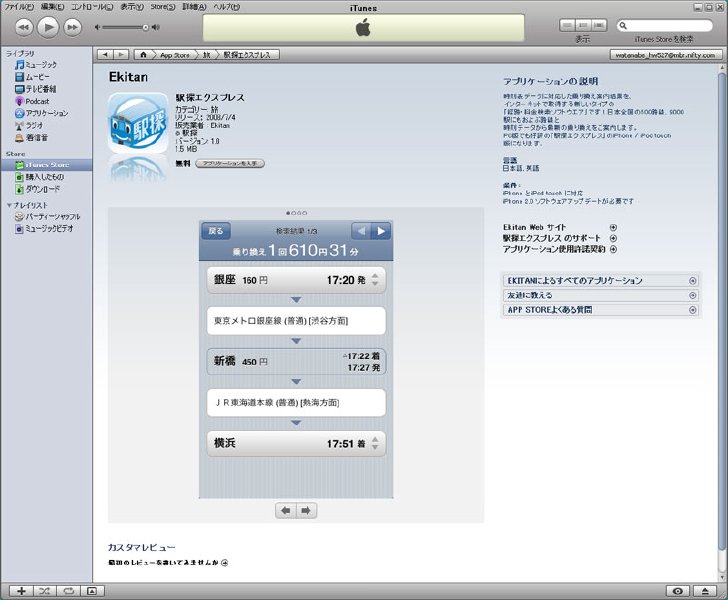Click the Next track fast-forward button
Viewport: 728px width, 600px height.
[72, 27]
